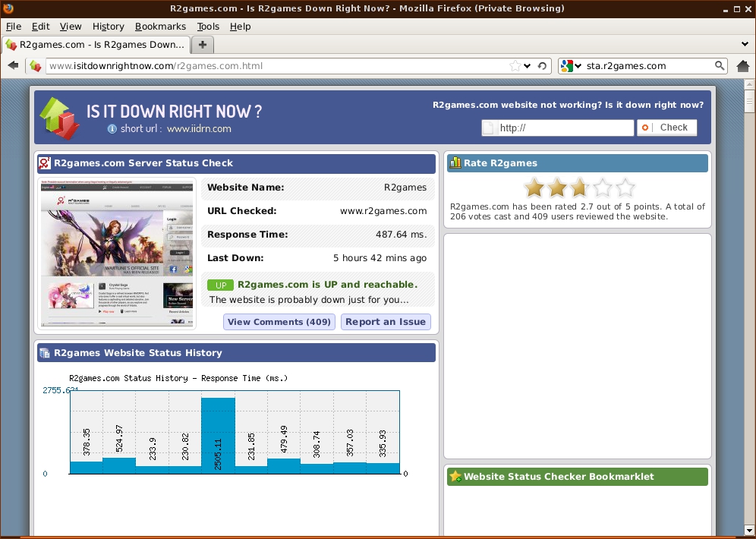The height and width of the screenshot is (539, 756).
Task: Click the tallest 2505.11 response time bar
Action: coord(218,435)
